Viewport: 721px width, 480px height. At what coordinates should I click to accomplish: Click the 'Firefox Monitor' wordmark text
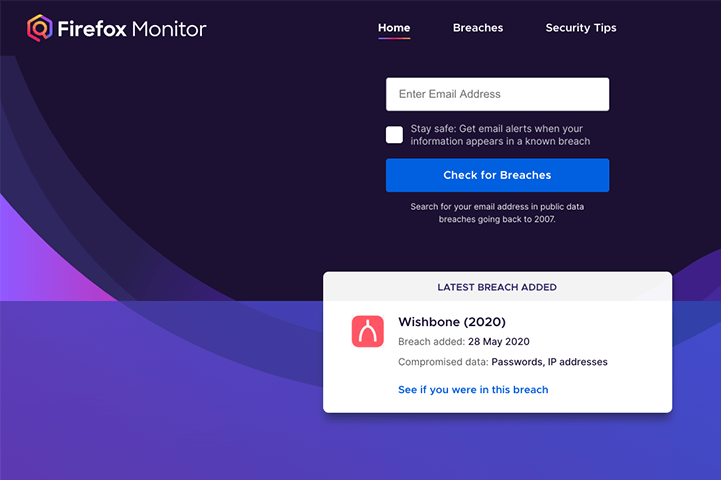pyautogui.click(x=132, y=29)
